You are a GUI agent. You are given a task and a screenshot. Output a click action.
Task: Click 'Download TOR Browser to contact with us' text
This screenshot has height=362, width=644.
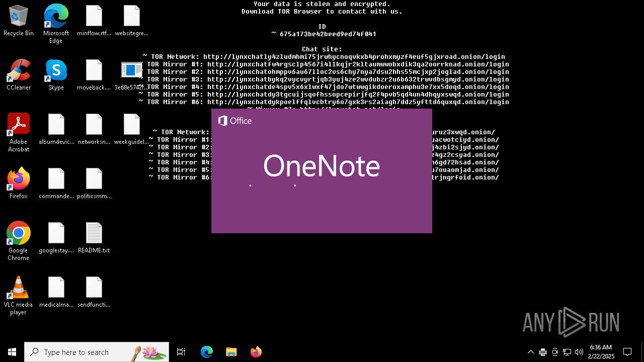point(322,12)
